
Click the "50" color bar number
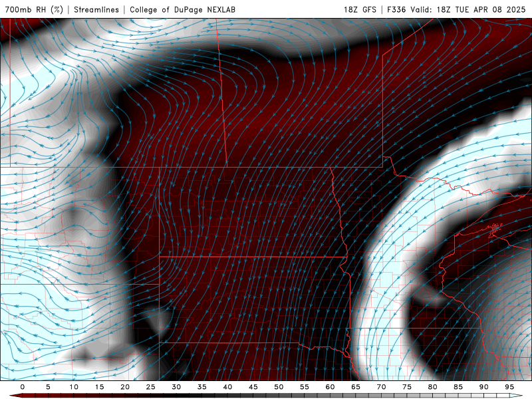(279, 387)
